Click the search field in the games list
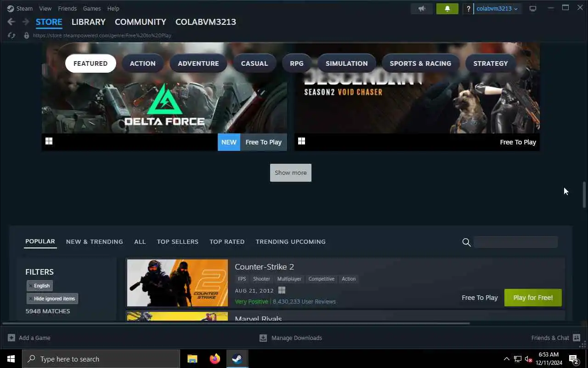Image resolution: width=588 pixels, height=368 pixels. click(x=515, y=242)
